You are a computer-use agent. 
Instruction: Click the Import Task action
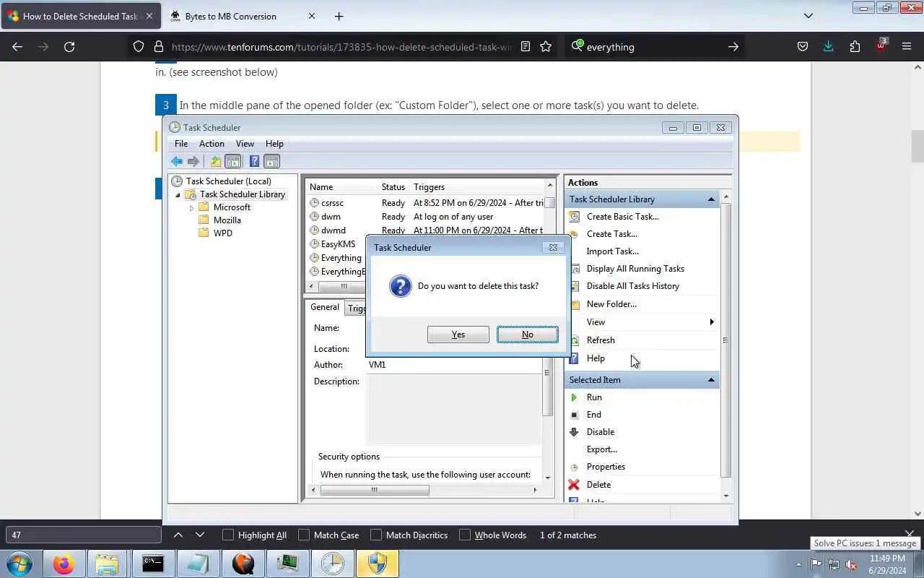(612, 251)
